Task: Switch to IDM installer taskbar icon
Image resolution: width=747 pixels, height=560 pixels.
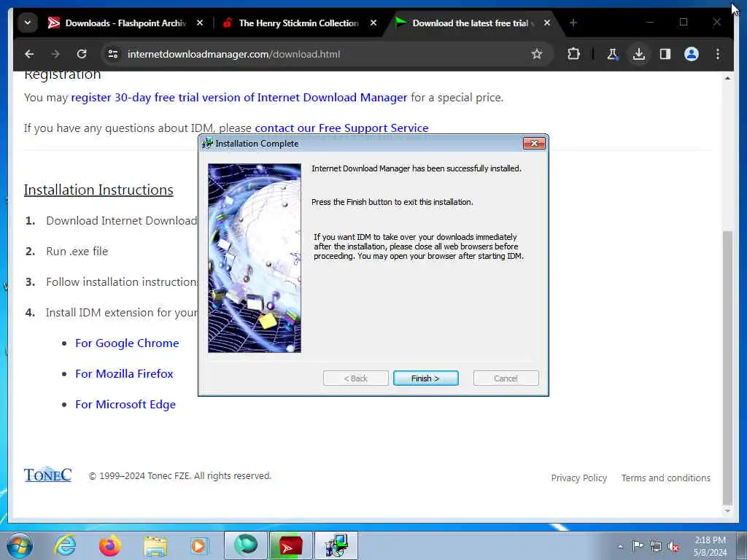Action: point(336,545)
